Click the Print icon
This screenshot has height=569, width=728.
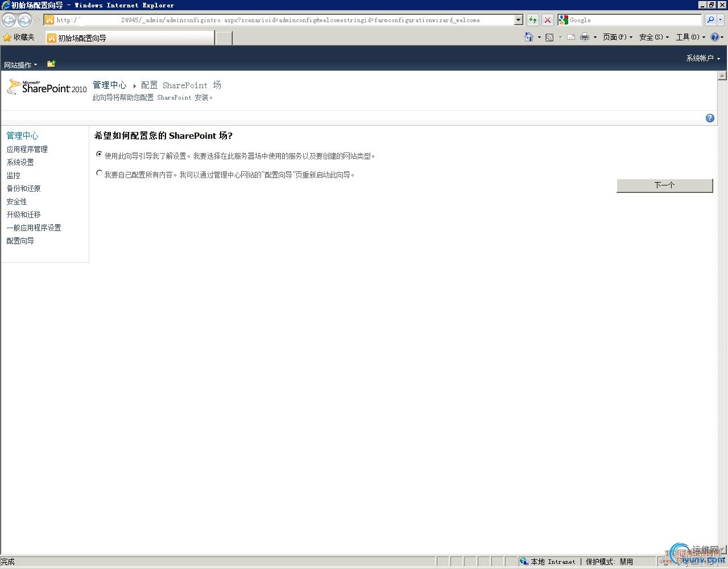pyautogui.click(x=585, y=37)
